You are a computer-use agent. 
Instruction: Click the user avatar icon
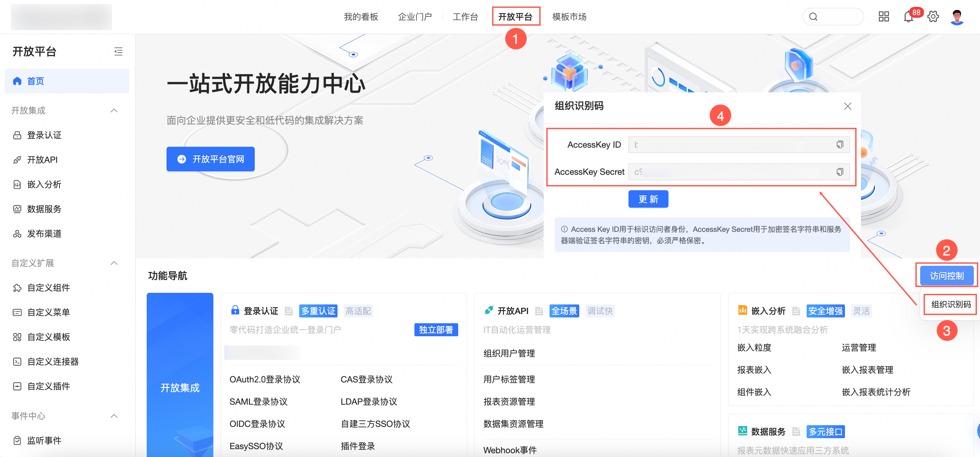956,17
